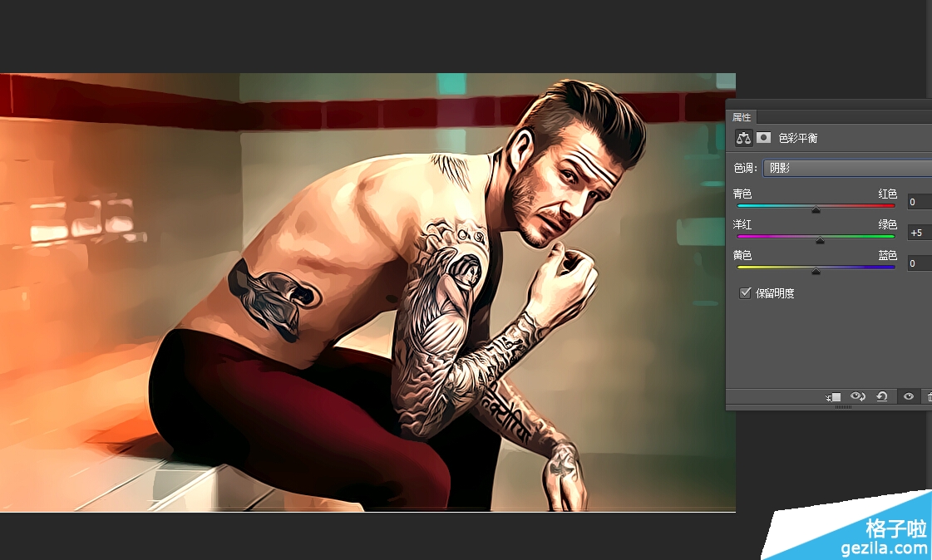Screen dimensions: 932x560
Task: Click the delete adjustment layer trash icon
Action: 928,397
